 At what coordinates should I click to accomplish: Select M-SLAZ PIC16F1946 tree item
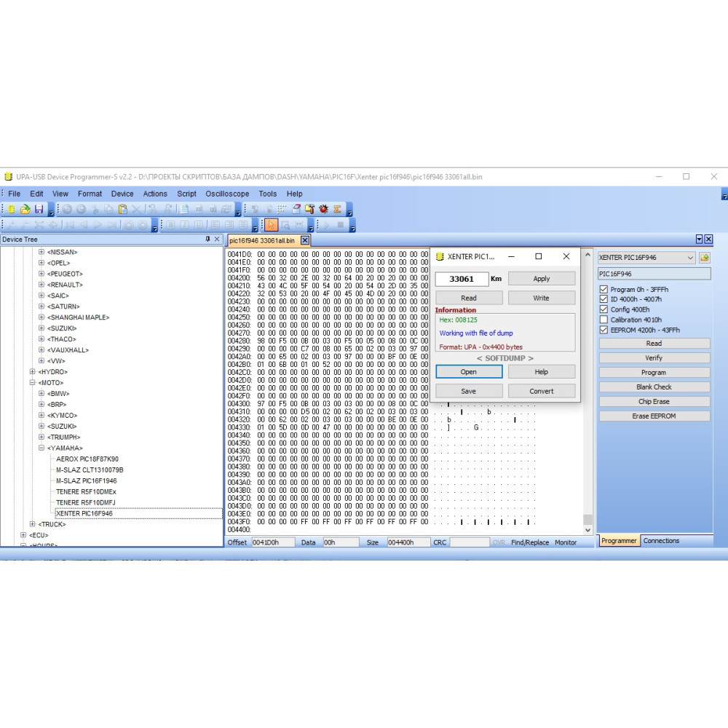click(x=87, y=481)
